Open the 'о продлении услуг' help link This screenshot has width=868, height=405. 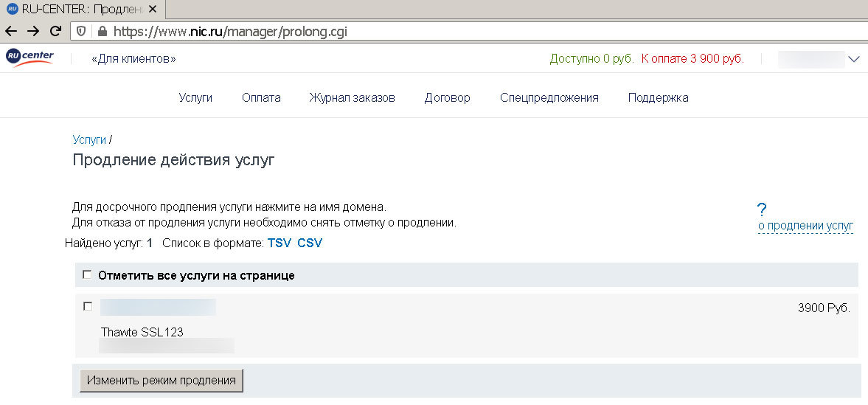coord(805,226)
